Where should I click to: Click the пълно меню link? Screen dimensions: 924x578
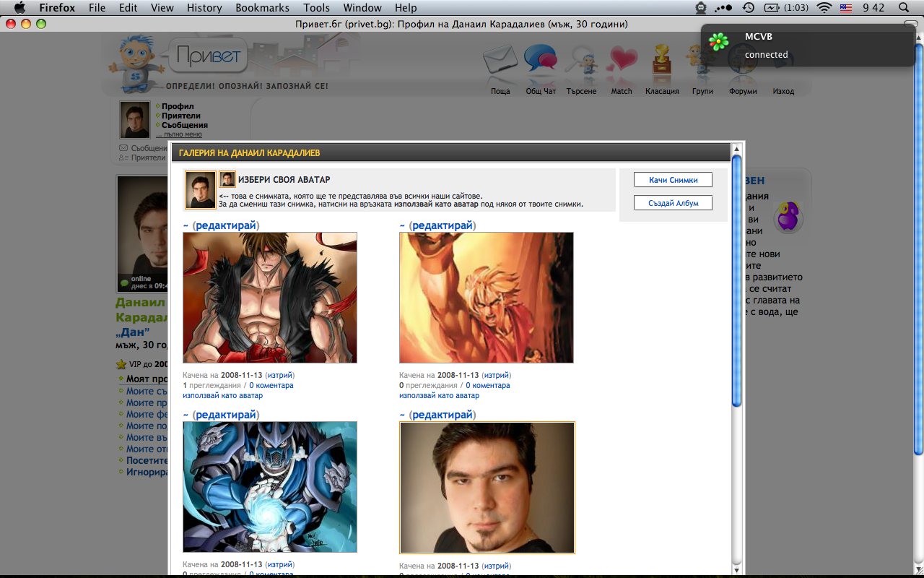pyautogui.click(x=179, y=134)
